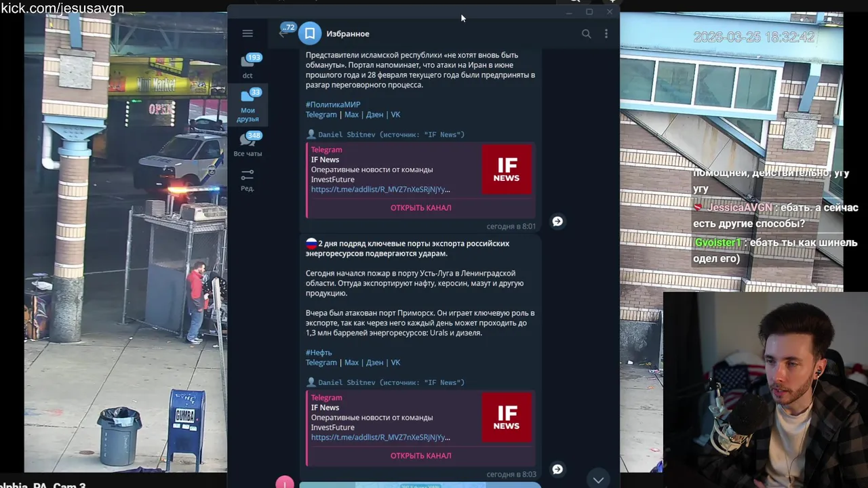This screenshot has height=488, width=868.
Task: Open Max link under #Нефть post
Action: pyautogui.click(x=351, y=363)
